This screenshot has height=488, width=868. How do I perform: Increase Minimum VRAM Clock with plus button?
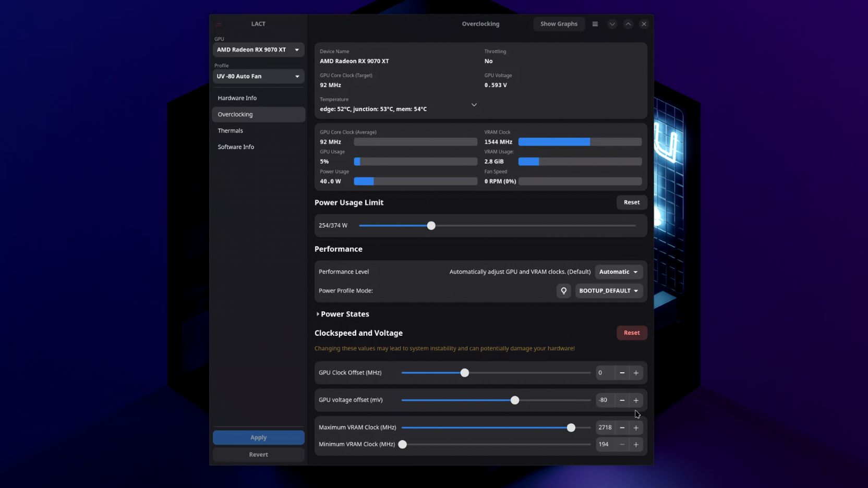[x=636, y=445]
